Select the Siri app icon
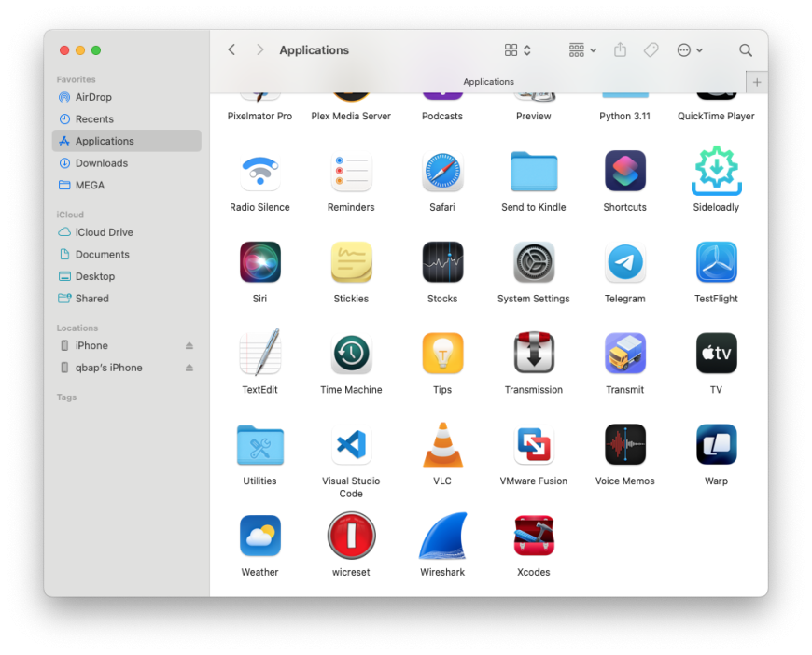Screen dimensions: 812x655 tap(260, 262)
